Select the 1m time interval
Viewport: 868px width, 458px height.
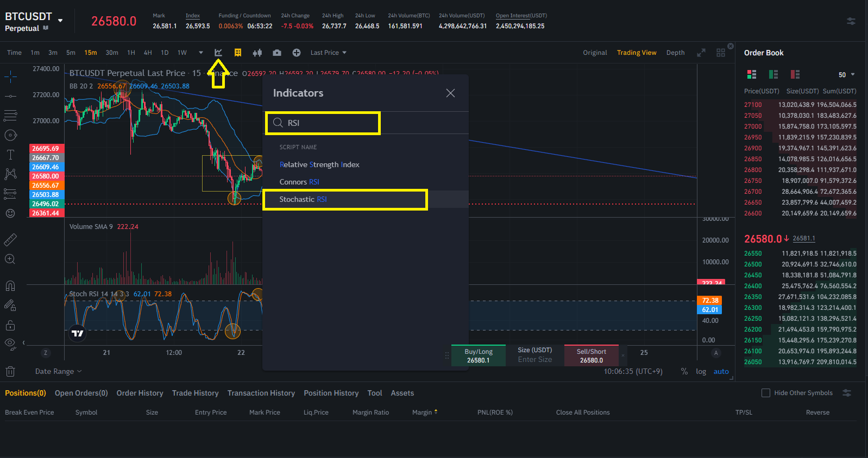(35, 53)
